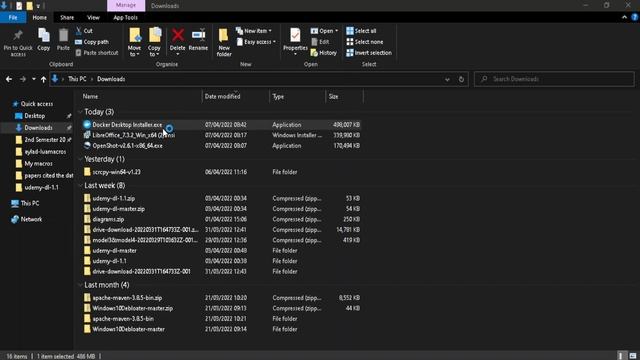
Task: Open the Copy to menu
Action: [154, 42]
